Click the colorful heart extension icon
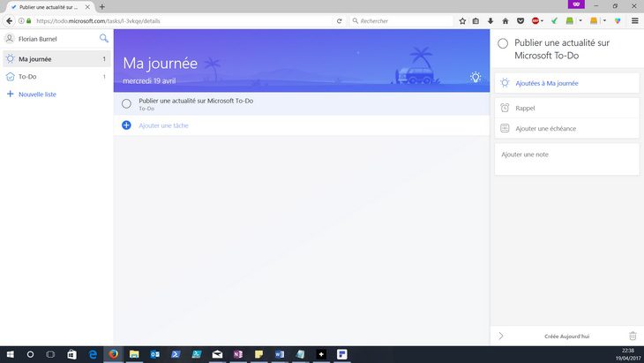This screenshot has height=363, width=644. tap(618, 21)
